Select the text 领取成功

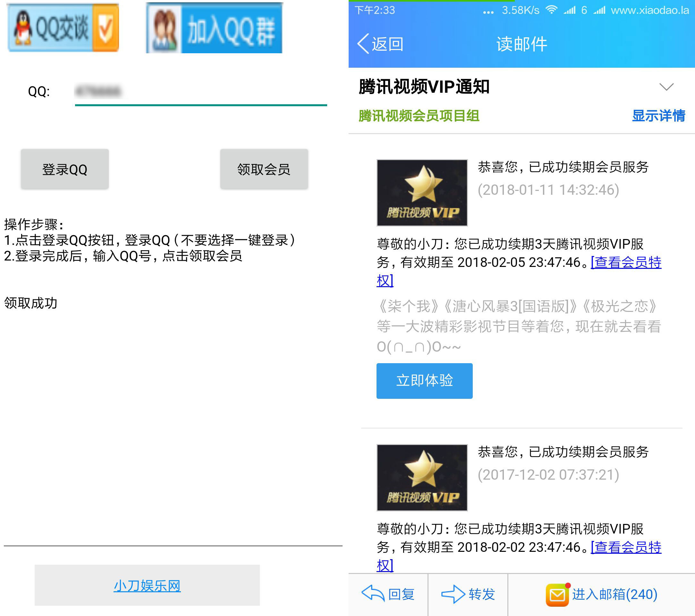tap(30, 303)
